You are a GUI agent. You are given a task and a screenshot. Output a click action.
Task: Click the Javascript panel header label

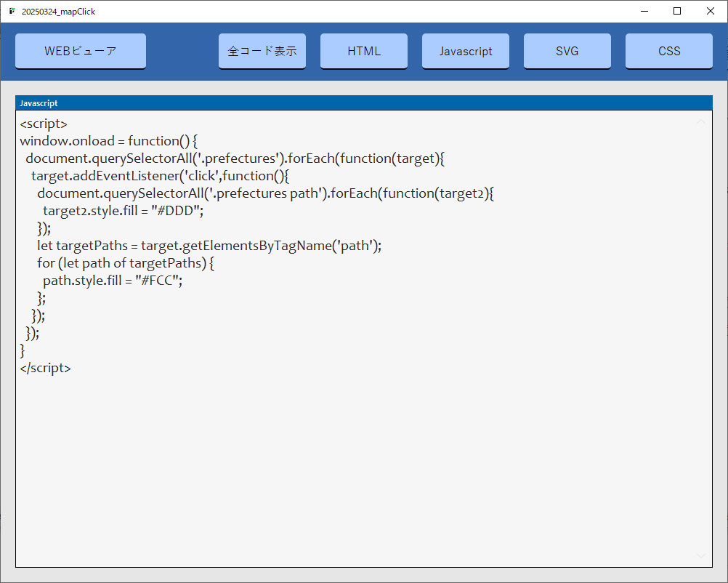click(39, 103)
